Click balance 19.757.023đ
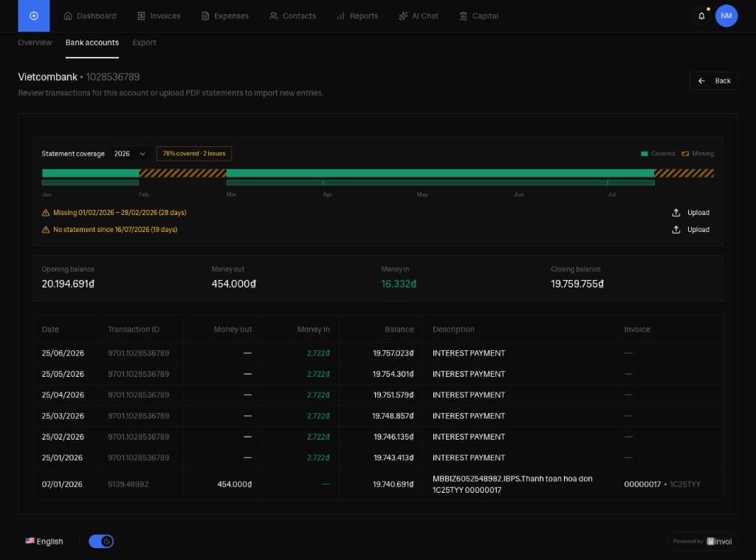The image size is (756, 560). 394,353
